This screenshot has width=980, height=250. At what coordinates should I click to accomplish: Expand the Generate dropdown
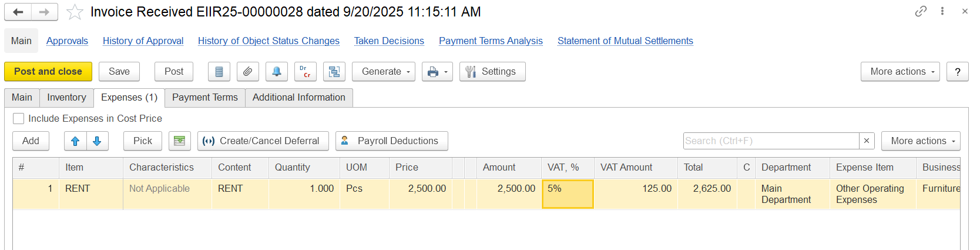coord(383,72)
